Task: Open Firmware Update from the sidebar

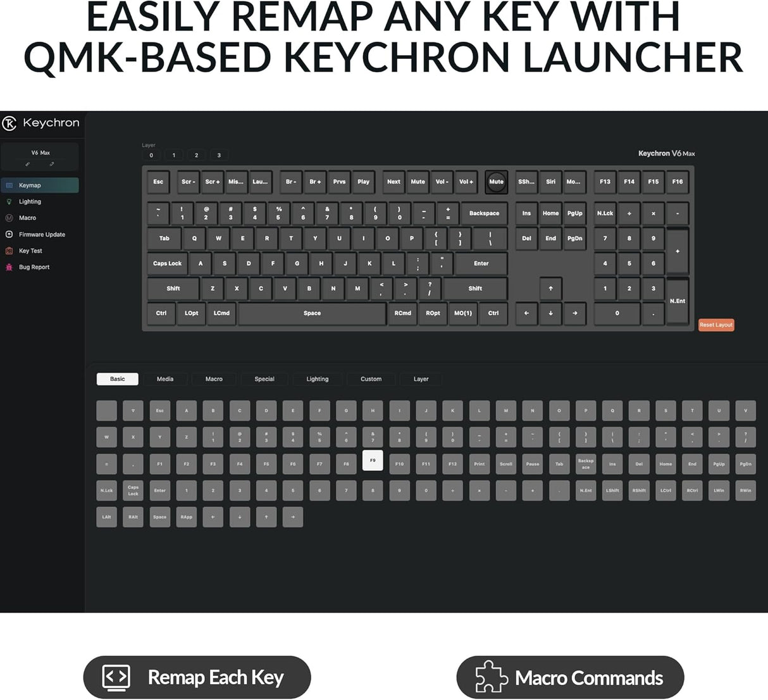Action: pos(9,234)
